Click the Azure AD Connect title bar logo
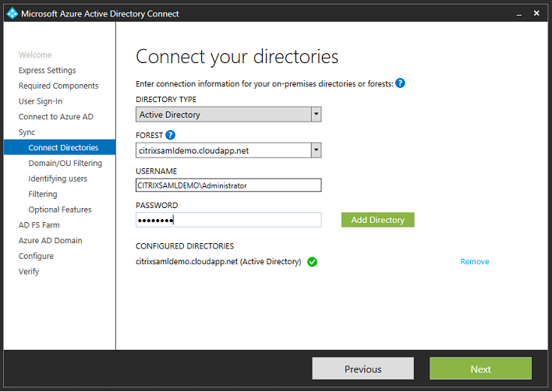552x392 pixels. [x=12, y=13]
